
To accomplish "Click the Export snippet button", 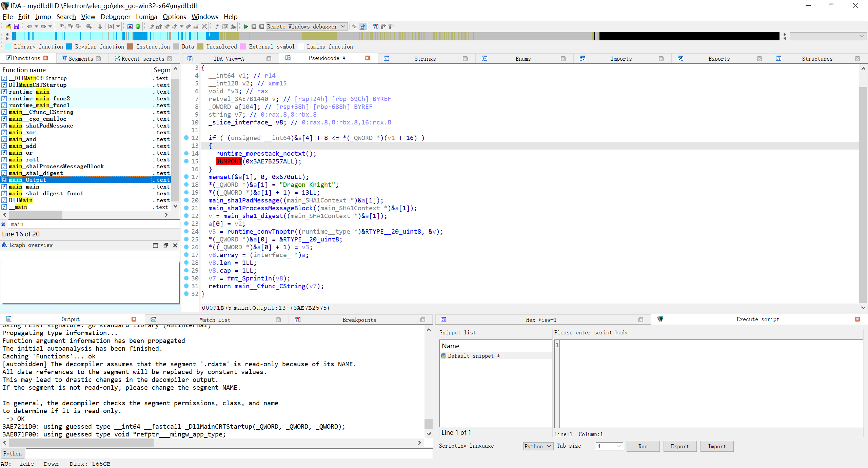I will (x=680, y=446).
